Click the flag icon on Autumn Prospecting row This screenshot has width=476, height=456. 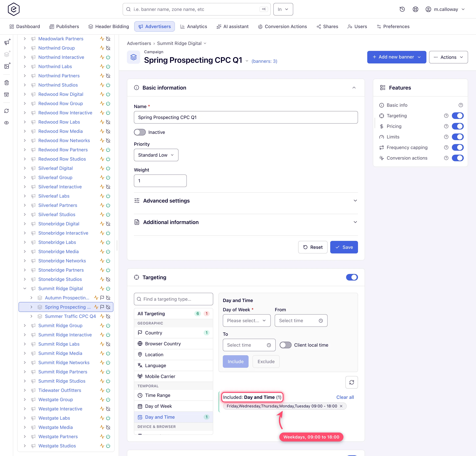(102, 298)
